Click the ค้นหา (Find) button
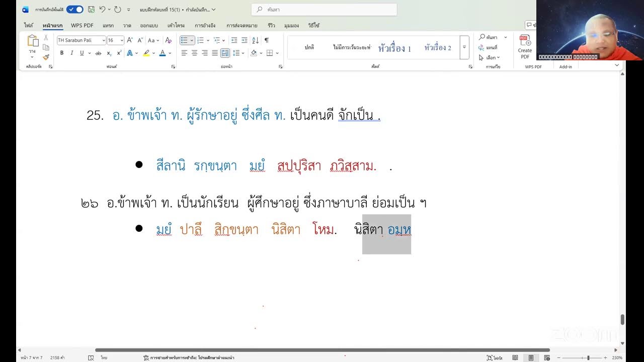644x362 pixels. pyautogui.click(x=488, y=37)
